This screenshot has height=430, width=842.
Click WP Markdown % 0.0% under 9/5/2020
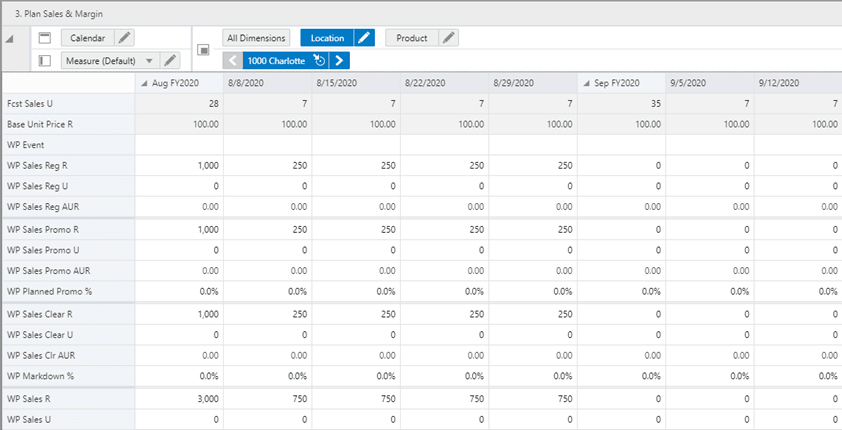(710, 376)
